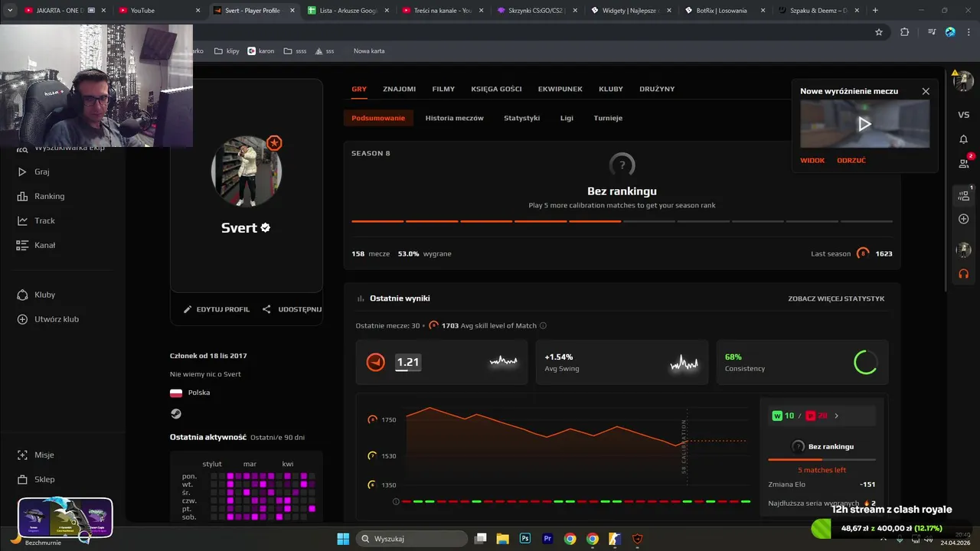Viewport: 980px width, 551px height.
Task: Bookmark this page with the star icon
Action: click(879, 32)
